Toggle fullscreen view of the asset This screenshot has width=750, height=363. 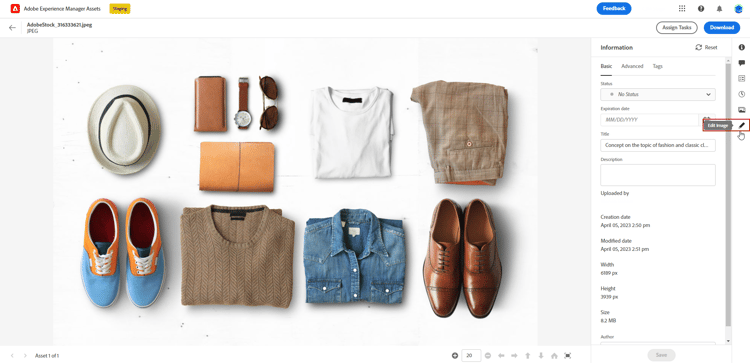568,355
